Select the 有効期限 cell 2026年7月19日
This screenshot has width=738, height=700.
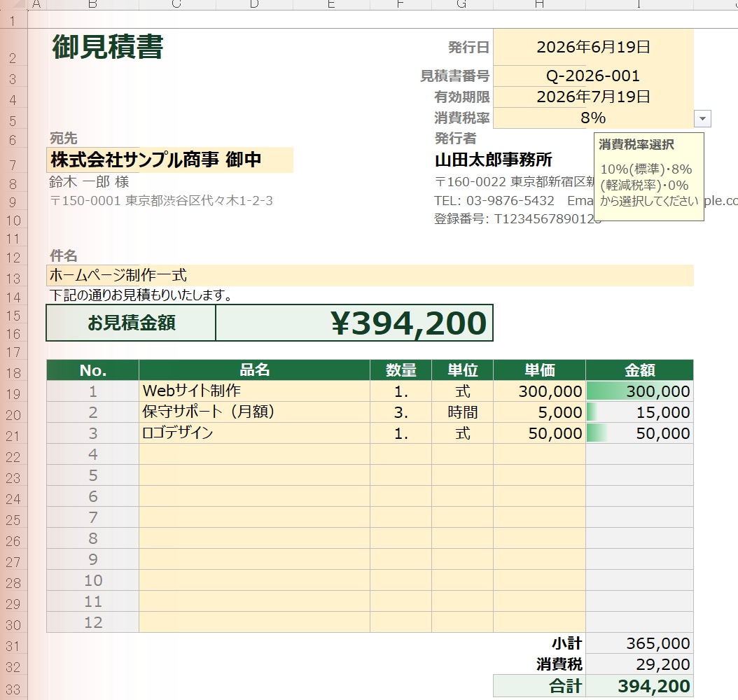[593, 97]
